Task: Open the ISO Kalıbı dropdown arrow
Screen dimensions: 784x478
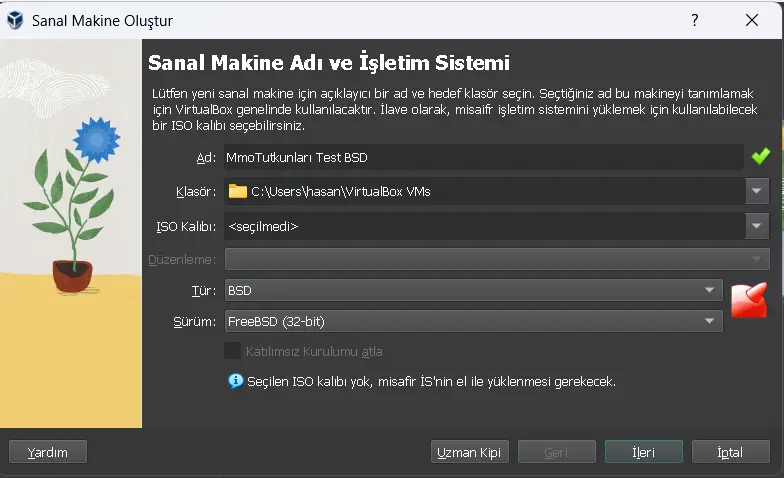Action: point(756,226)
